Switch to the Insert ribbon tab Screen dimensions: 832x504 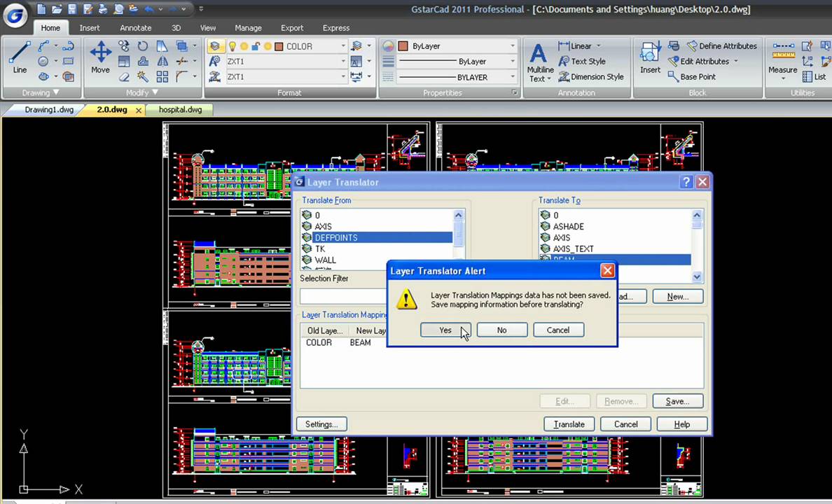(x=90, y=27)
